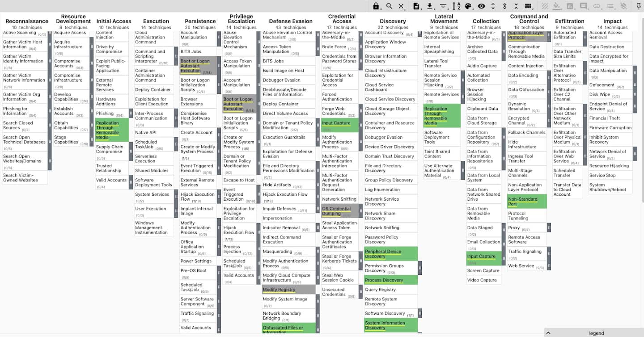Open the search magnifier tool
644x337 pixels.
point(389,6)
